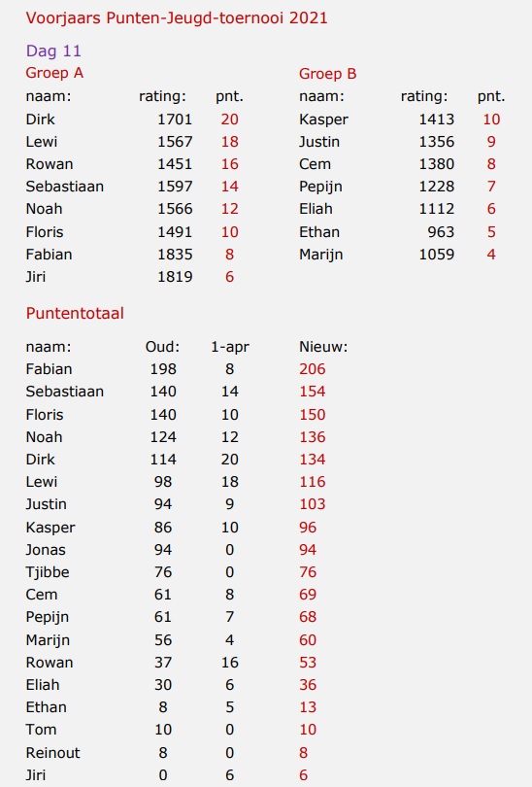Screen dimensions: 532x787
Task: Select Marijn in Groep B list
Action: pos(321,255)
